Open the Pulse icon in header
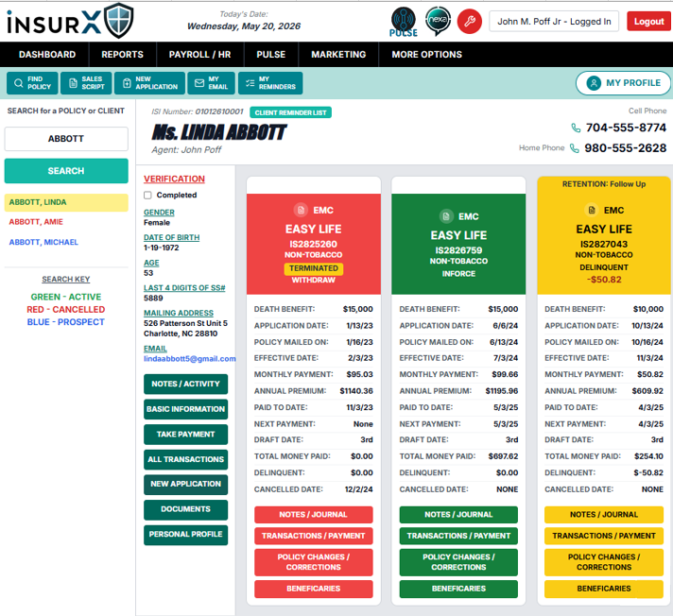The image size is (673, 616). tap(403, 22)
